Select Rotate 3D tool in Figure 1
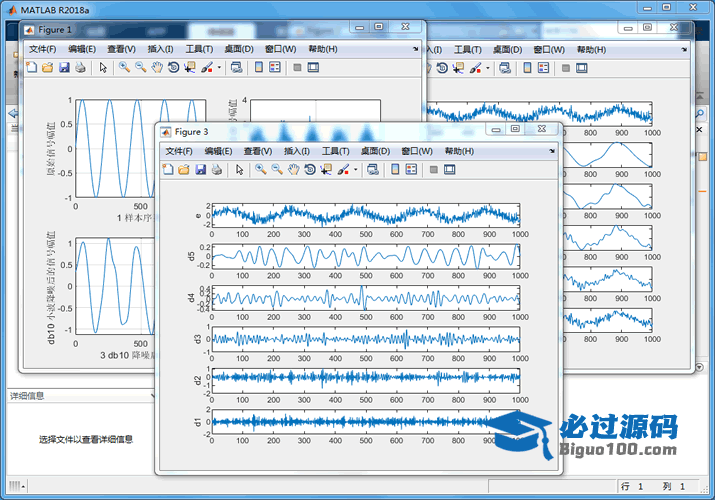 point(174,68)
